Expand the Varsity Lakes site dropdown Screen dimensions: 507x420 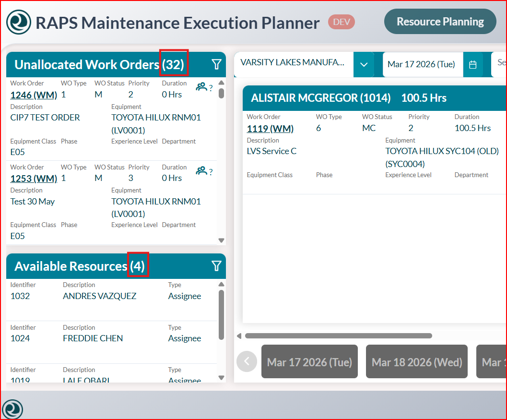pos(364,64)
